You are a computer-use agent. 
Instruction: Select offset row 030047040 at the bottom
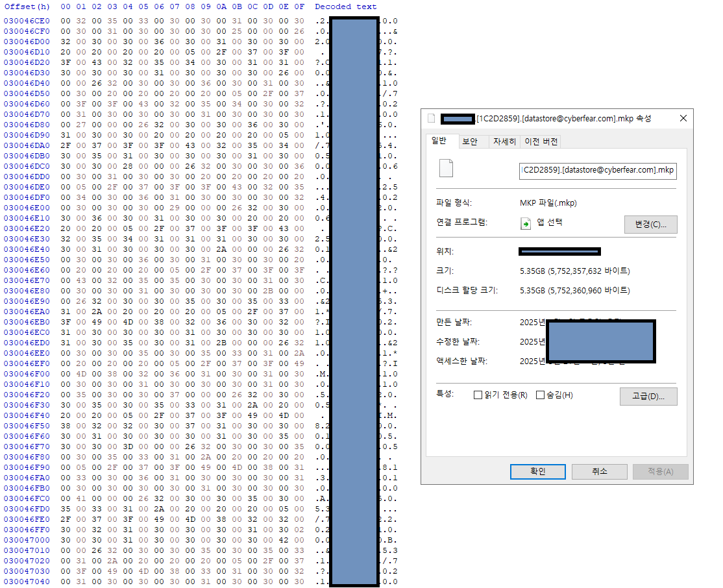(27, 582)
